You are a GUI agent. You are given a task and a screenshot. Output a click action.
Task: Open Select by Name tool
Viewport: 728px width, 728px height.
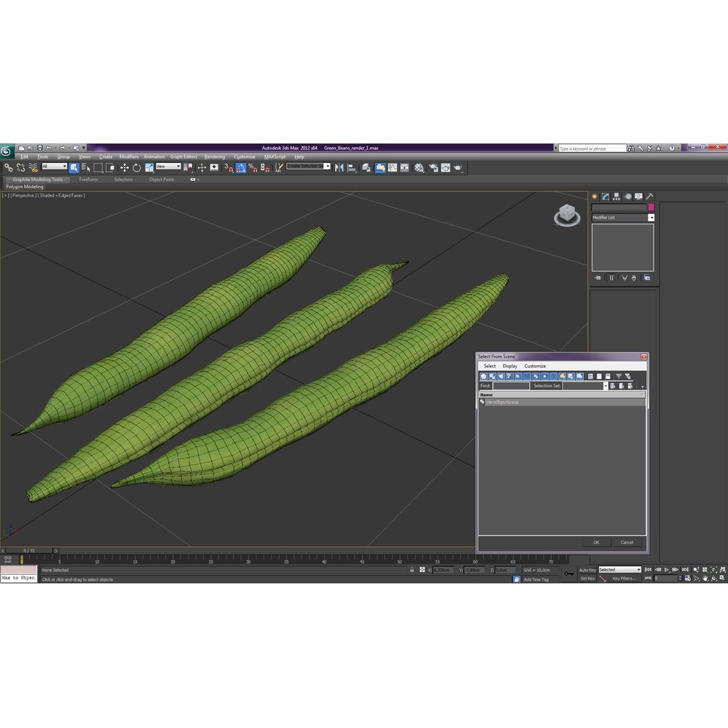(x=86, y=168)
